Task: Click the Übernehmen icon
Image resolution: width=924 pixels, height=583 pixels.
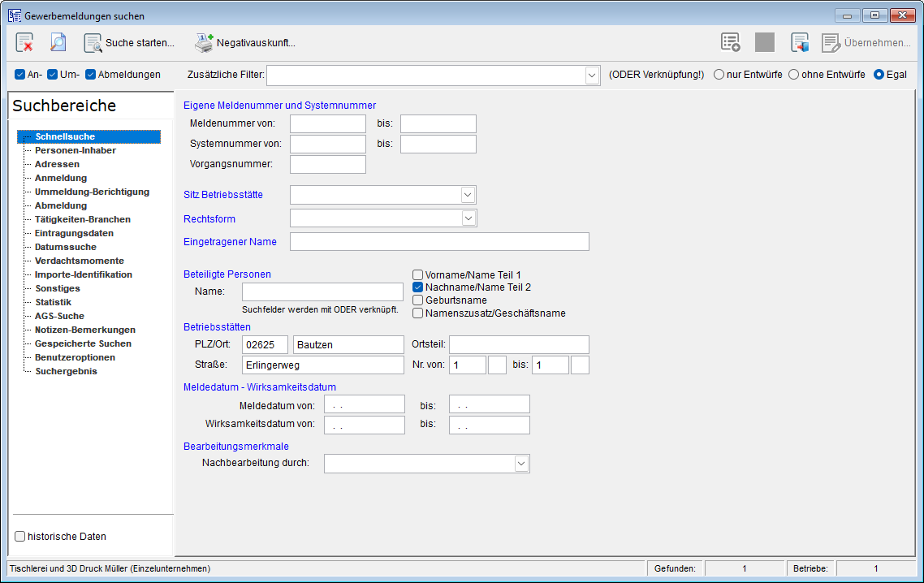Action: click(831, 42)
